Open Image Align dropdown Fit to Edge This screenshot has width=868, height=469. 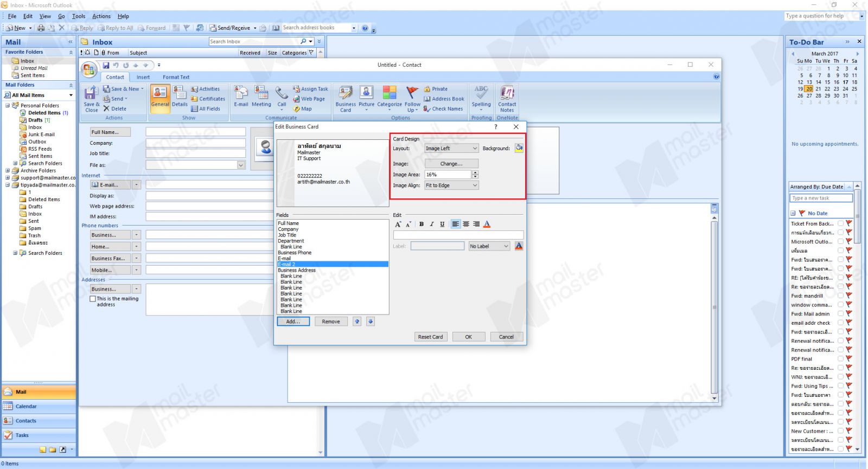click(x=451, y=185)
